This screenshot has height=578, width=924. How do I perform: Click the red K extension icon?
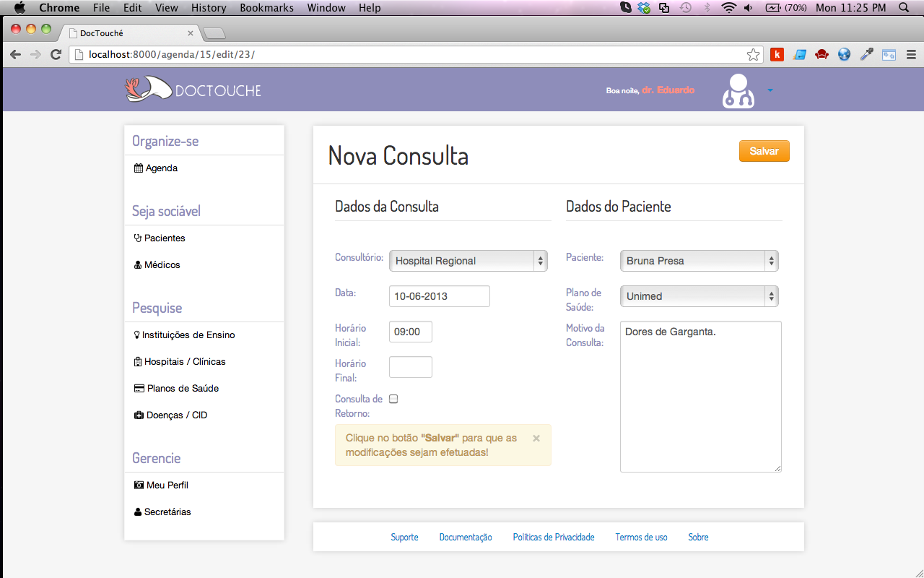pyautogui.click(x=777, y=54)
